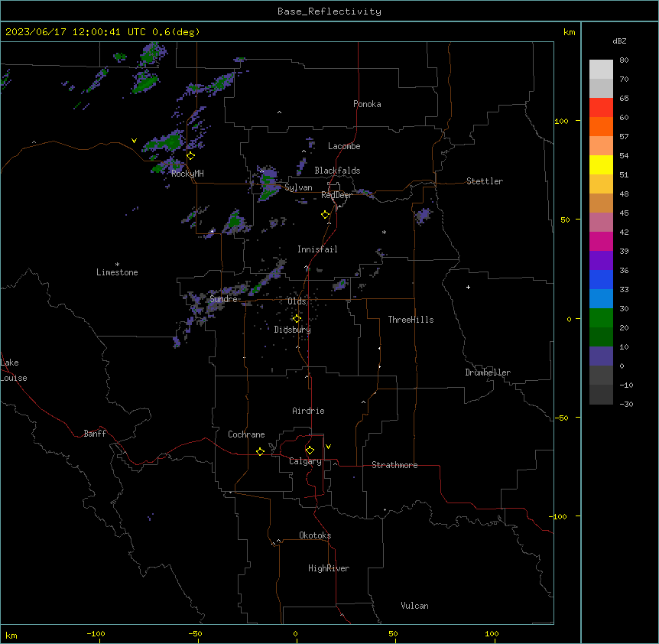Select the Blackfalds label

tap(337, 171)
